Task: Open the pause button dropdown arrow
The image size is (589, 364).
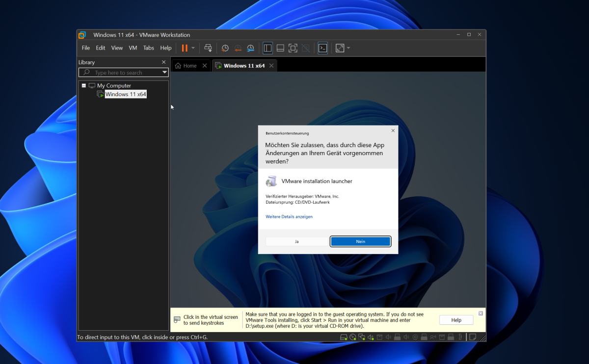Action: coord(193,48)
